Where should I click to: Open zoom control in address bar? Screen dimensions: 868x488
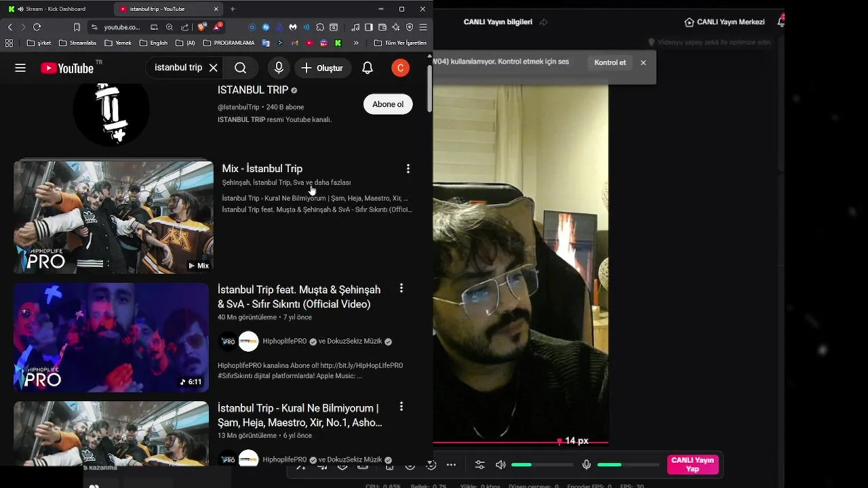(170, 27)
